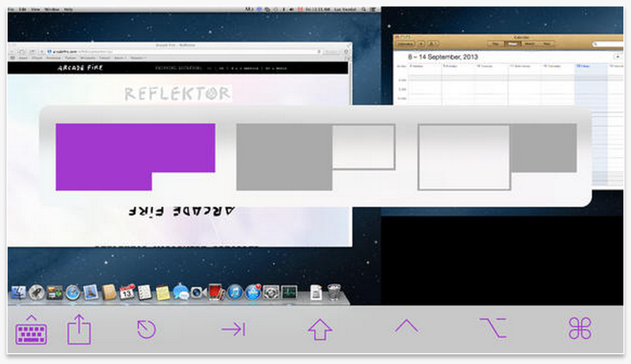Open App Store icon in Dock
631x364 pixels.
[x=252, y=292]
